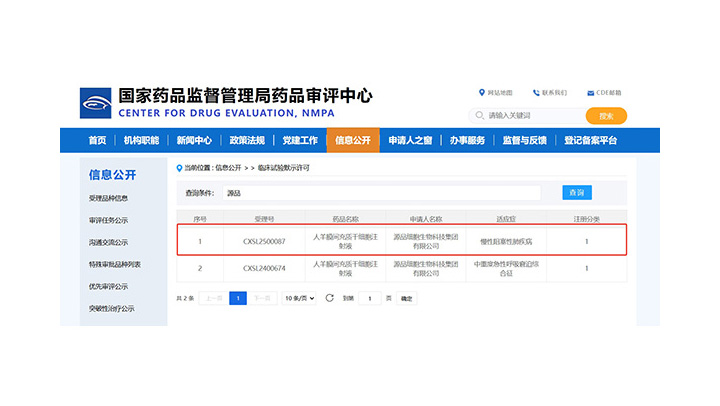Open the 10条/页 page size dropdown
This screenshot has width=720, height=406.
[299, 298]
